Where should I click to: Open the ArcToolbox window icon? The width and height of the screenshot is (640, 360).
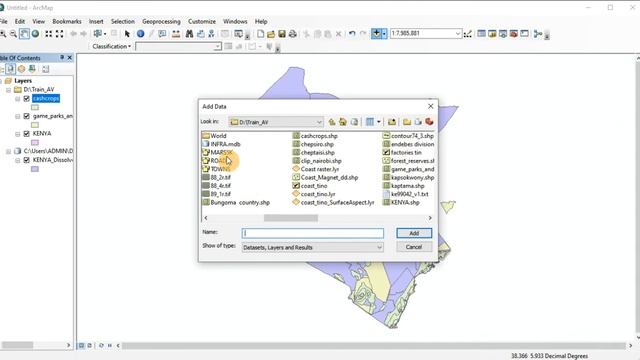(513, 34)
